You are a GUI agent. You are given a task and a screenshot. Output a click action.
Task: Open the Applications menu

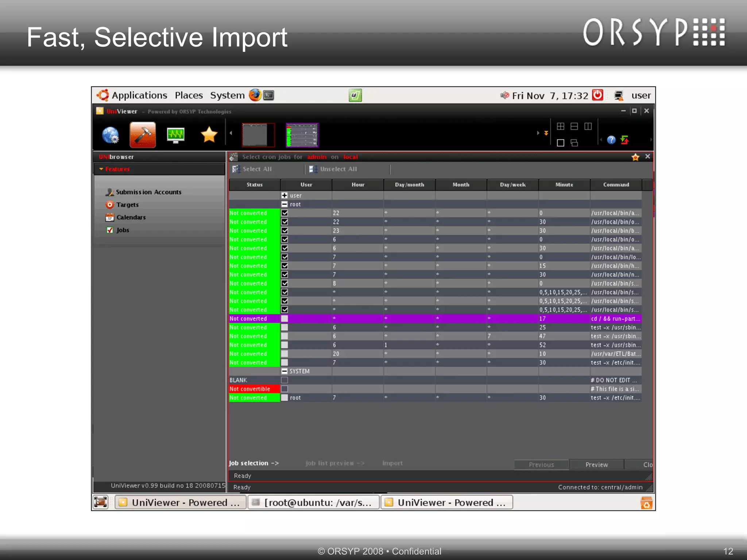tap(139, 96)
